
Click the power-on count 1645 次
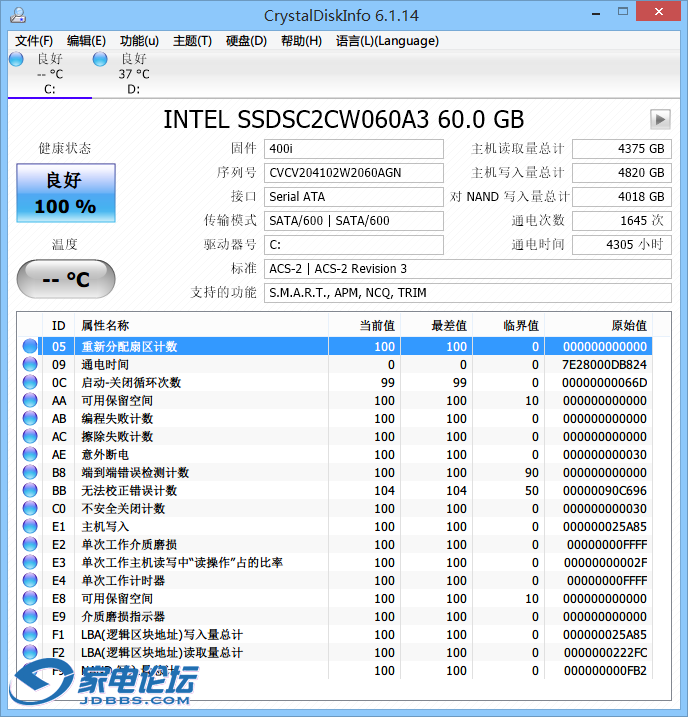[x=622, y=221]
